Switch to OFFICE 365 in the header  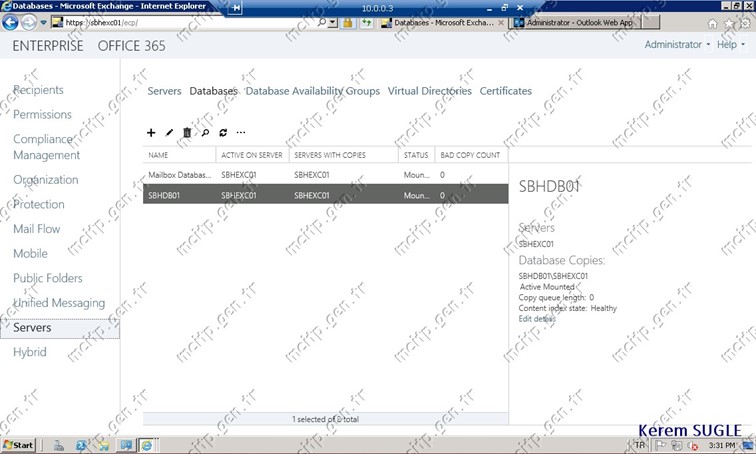[132, 46]
